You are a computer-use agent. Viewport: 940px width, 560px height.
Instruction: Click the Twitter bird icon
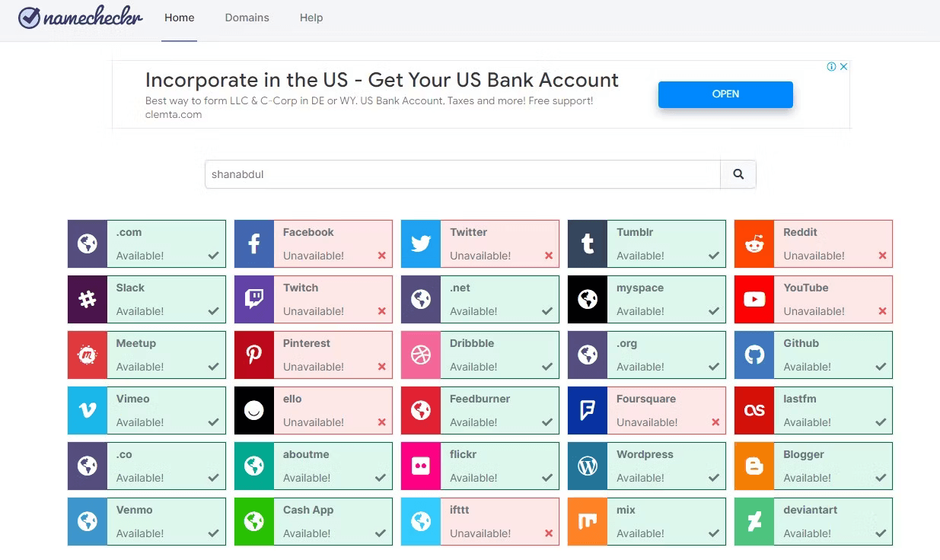[421, 244]
